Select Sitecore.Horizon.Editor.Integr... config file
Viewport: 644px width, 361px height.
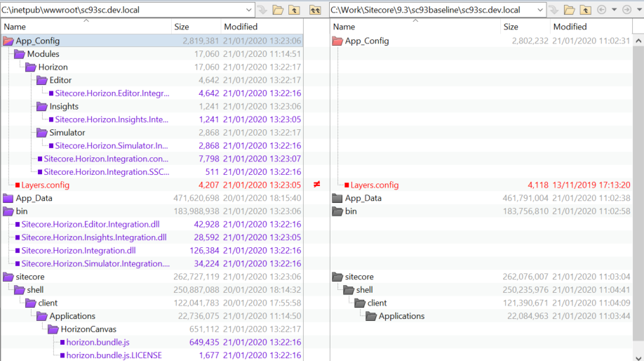pos(112,93)
